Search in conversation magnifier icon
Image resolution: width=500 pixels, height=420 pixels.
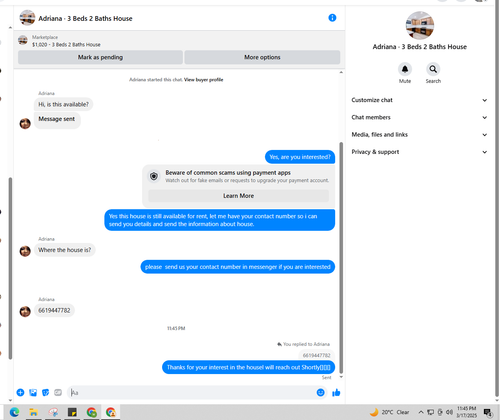[433, 69]
